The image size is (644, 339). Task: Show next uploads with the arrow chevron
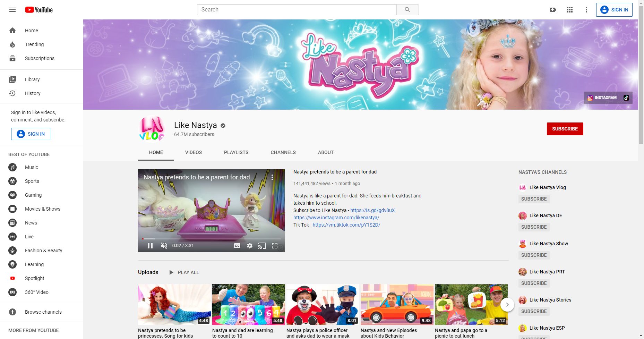pyautogui.click(x=507, y=305)
